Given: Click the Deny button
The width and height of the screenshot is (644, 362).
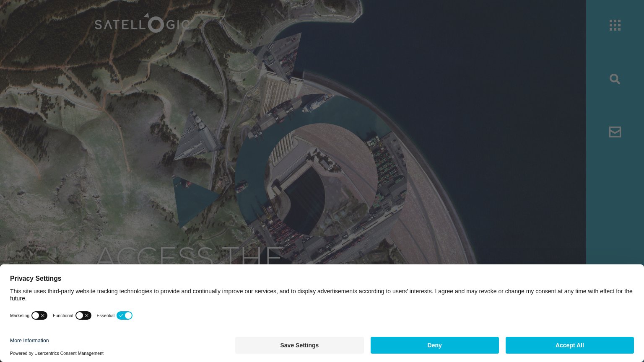Looking at the screenshot, I should click(x=435, y=345).
